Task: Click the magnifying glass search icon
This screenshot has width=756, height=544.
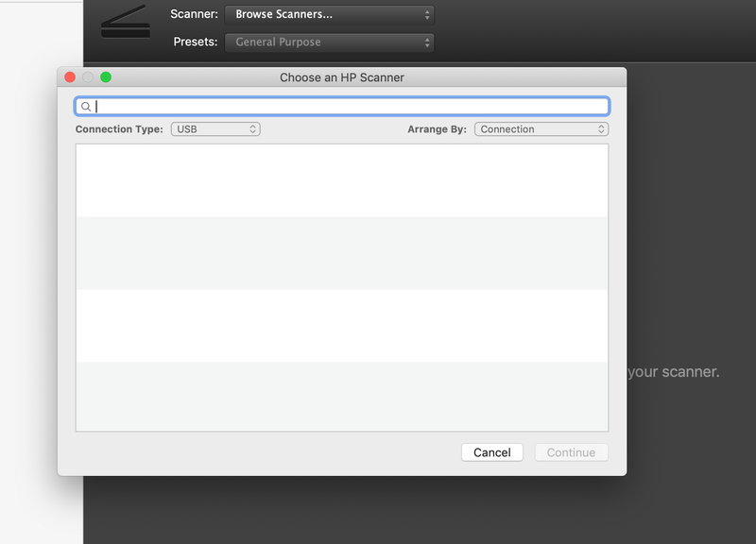Action: tap(86, 107)
